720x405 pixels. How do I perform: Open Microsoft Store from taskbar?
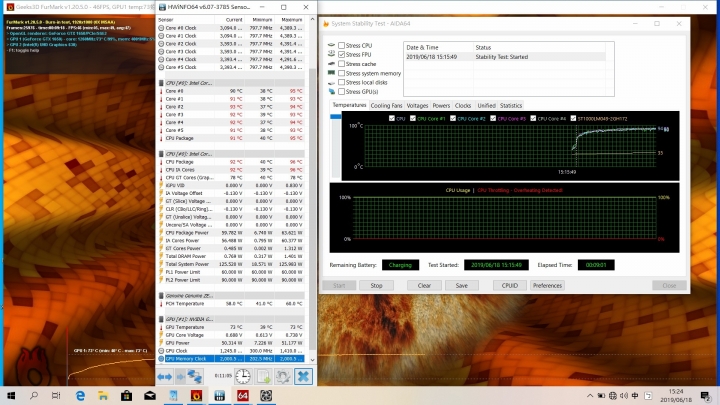pos(127,395)
